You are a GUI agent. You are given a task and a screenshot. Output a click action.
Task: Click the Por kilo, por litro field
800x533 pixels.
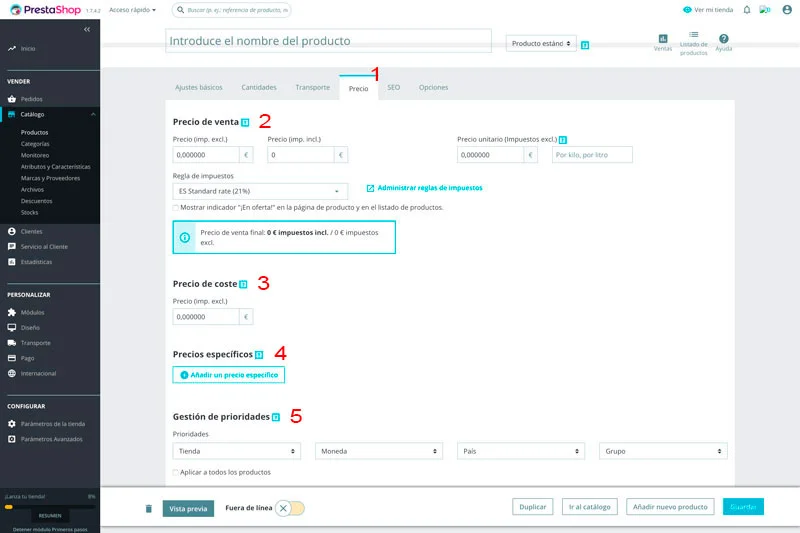click(592, 155)
